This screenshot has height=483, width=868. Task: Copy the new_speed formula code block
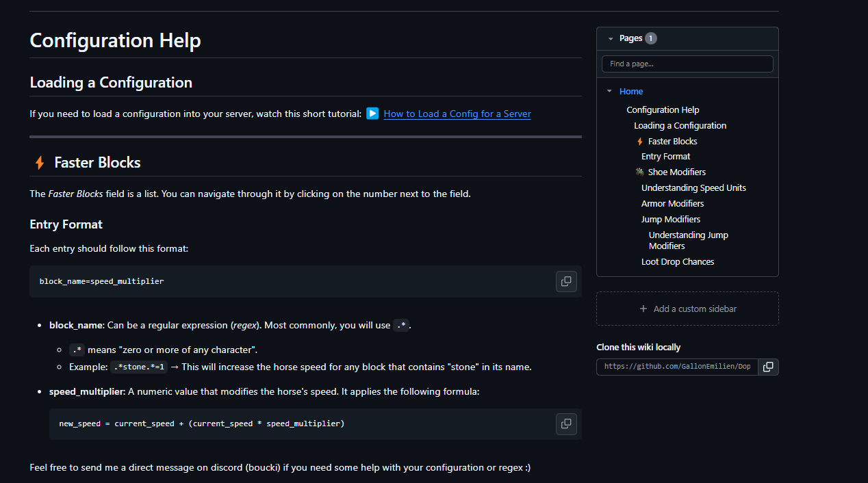pos(566,423)
